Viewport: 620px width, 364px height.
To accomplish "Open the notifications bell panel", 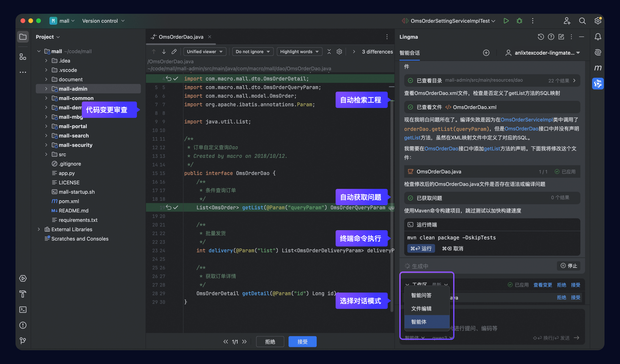I will pos(598,36).
